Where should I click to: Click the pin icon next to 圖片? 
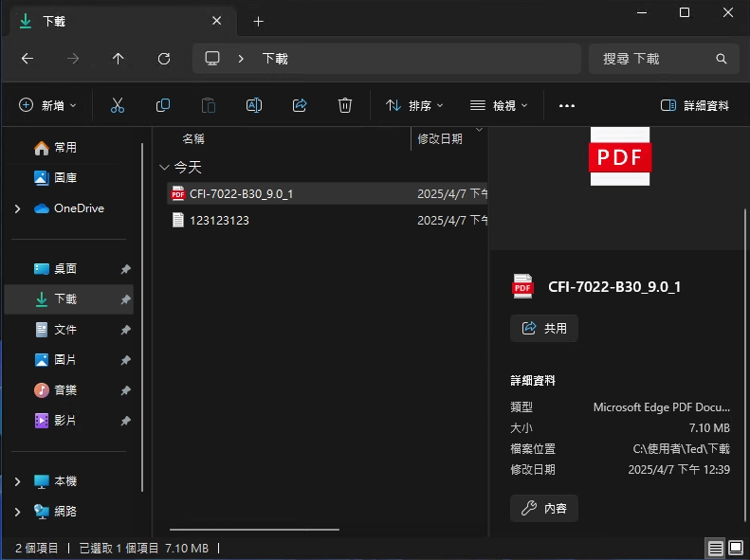125,360
